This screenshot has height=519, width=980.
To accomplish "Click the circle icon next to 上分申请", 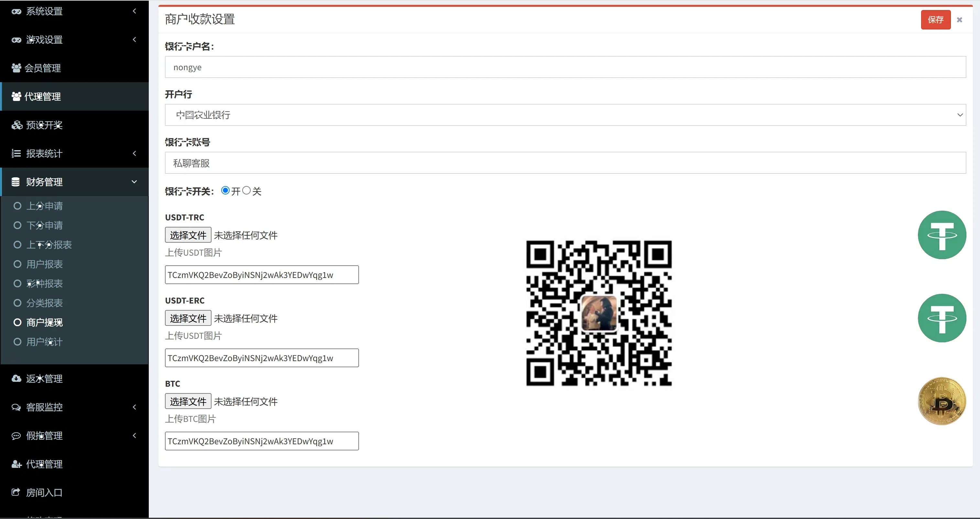I will pos(17,206).
